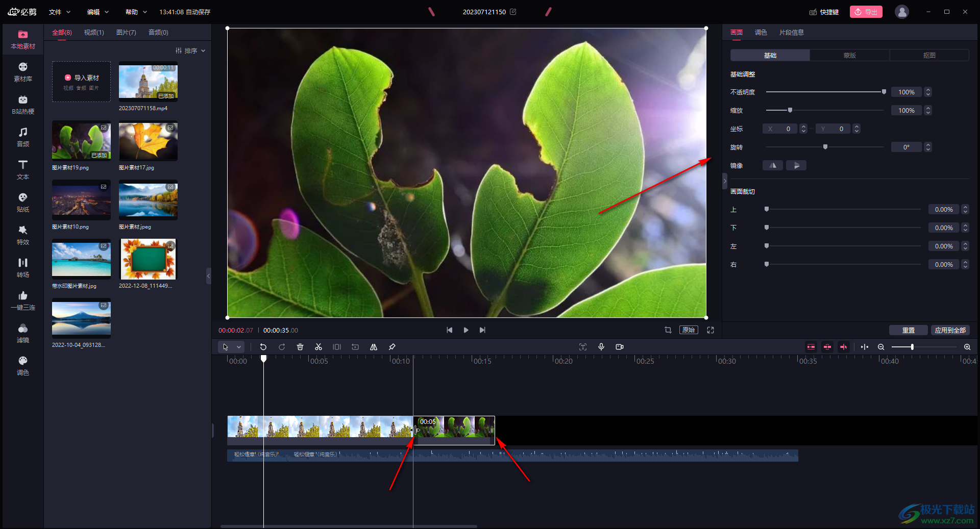Toggle main track magnet snapping
Viewport: 980px width, 529px height.
pyautogui.click(x=811, y=347)
